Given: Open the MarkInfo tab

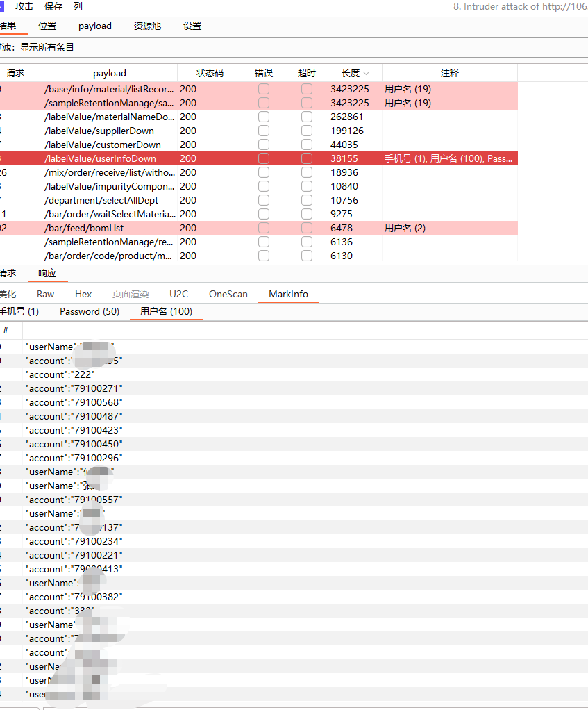Looking at the screenshot, I should coord(288,294).
